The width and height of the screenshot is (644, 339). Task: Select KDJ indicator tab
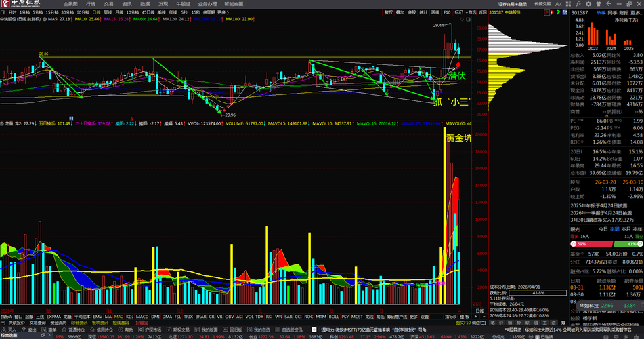129,317
